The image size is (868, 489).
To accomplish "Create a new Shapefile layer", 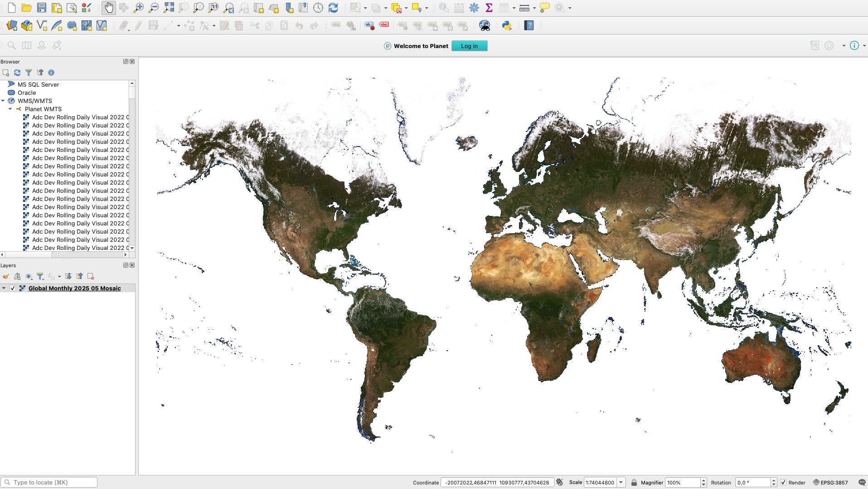I will click(42, 25).
